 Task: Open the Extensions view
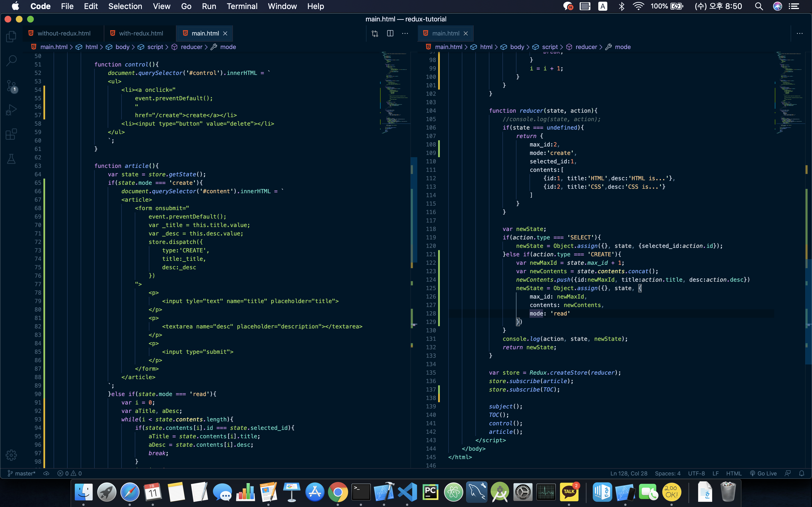[x=11, y=134]
